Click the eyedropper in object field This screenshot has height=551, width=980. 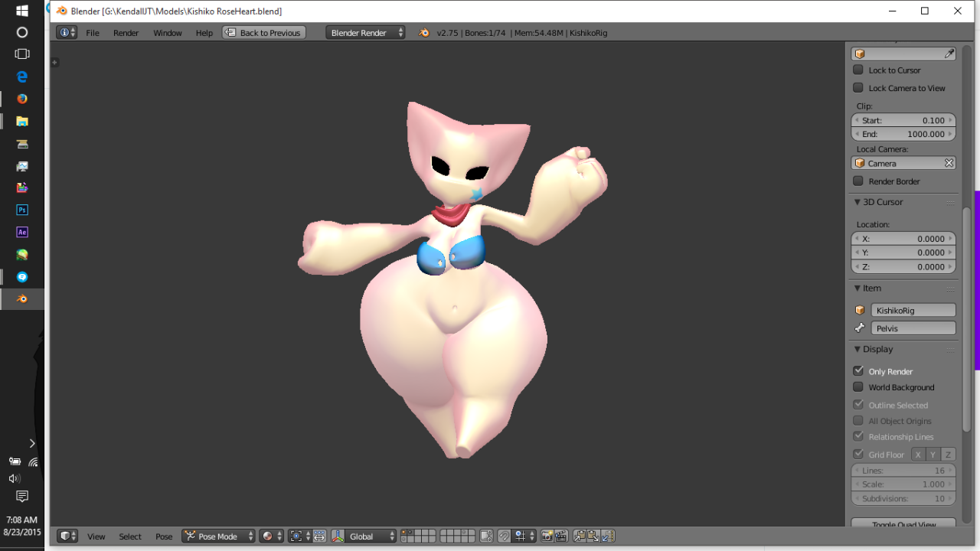pos(949,54)
